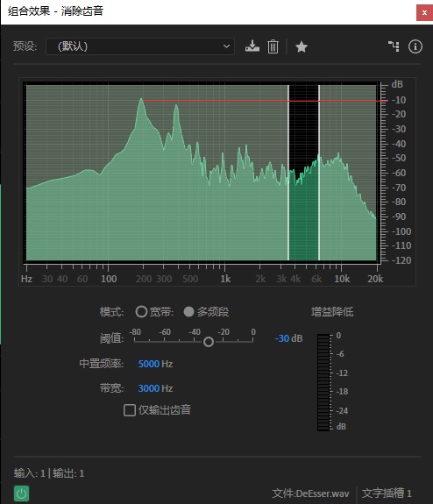Click the 带宽 label
The width and height of the screenshot is (433, 504).
click(111, 388)
